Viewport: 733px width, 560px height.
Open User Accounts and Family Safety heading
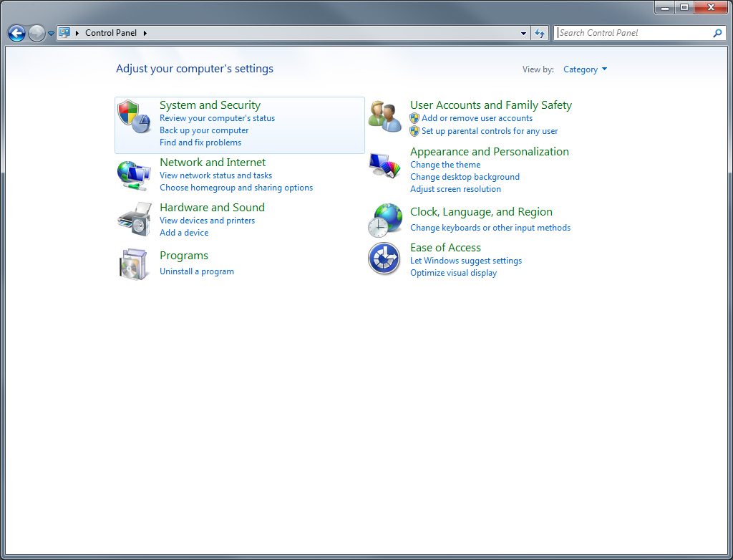(491, 105)
